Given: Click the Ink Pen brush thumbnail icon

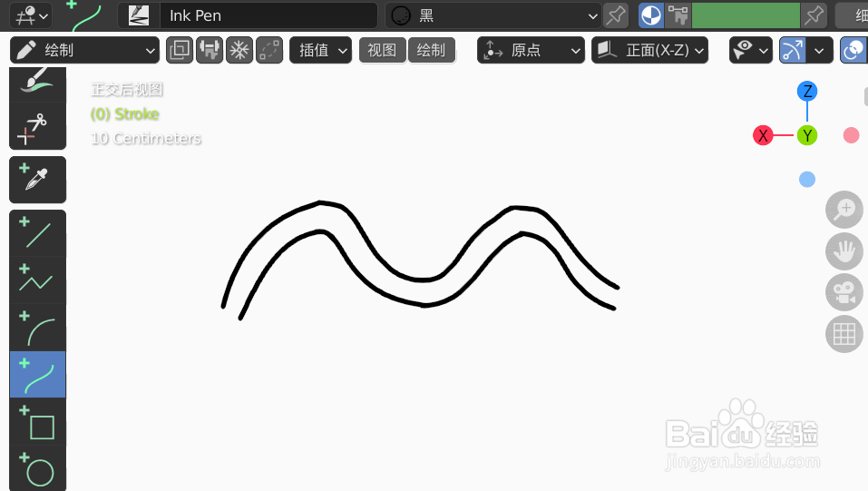Looking at the screenshot, I should pos(139,15).
